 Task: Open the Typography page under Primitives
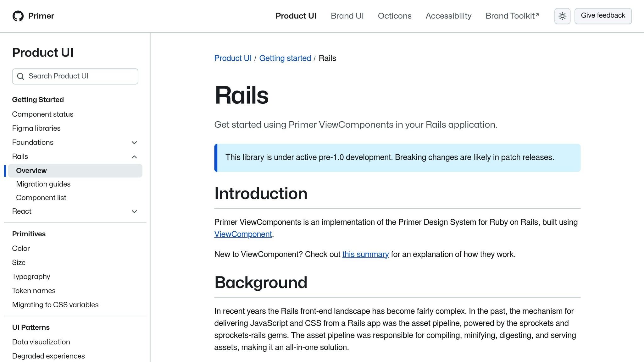coord(31,277)
